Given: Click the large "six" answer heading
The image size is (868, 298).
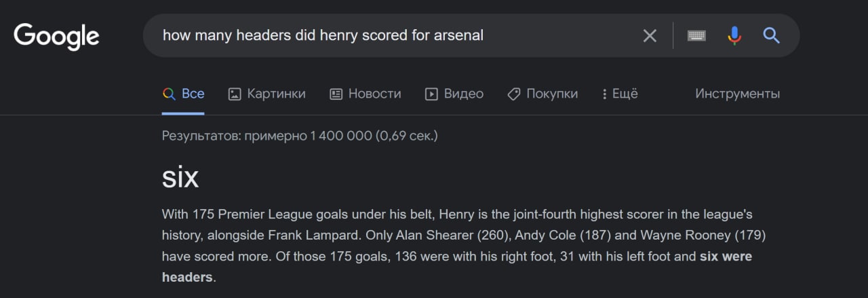Looking at the screenshot, I should point(180,178).
